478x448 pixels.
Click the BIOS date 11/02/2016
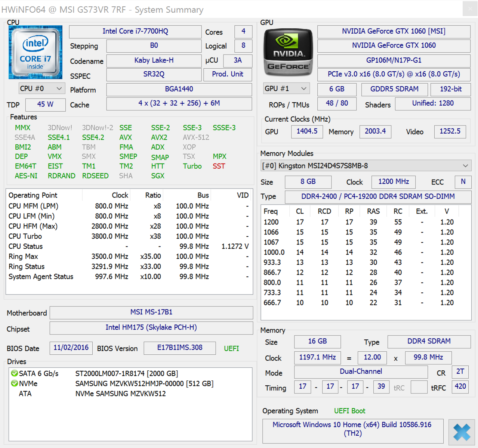(71, 348)
